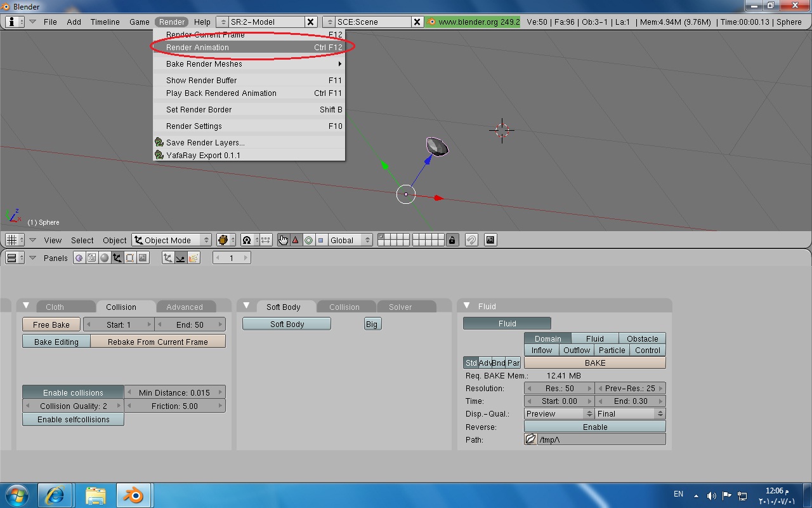Image resolution: width=812 pixels, height=508 pixels.
Task: Collapse the Fluid panel triangle
Action: click(467, 305)
